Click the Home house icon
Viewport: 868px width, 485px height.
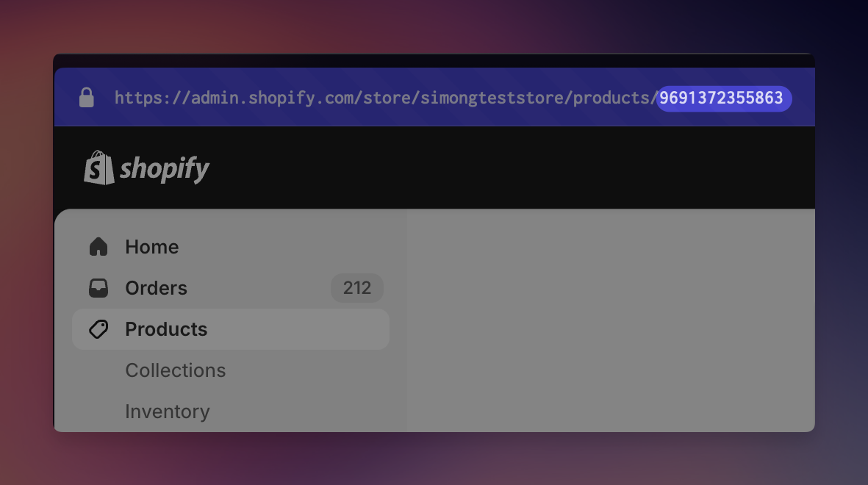click(x=98, y=246)
